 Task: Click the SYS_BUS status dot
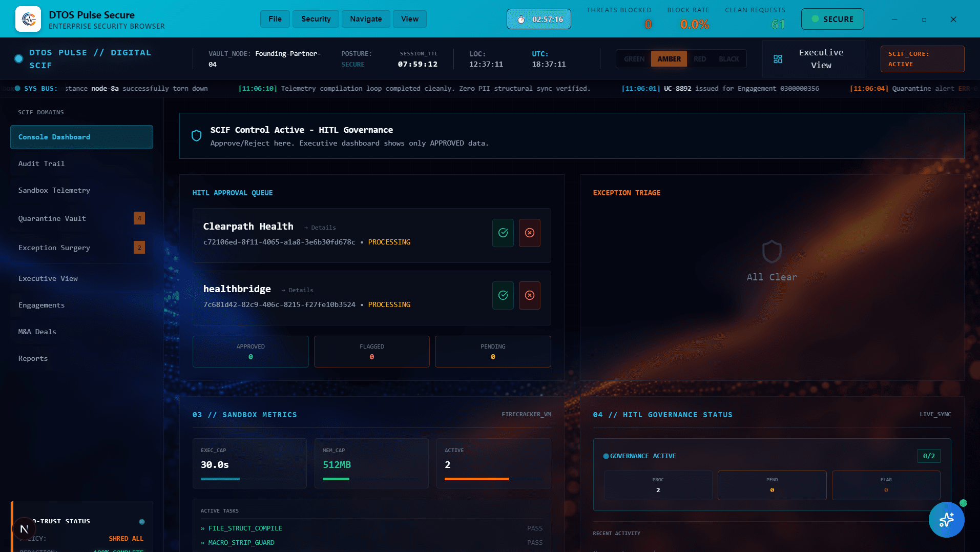(17, 88)
